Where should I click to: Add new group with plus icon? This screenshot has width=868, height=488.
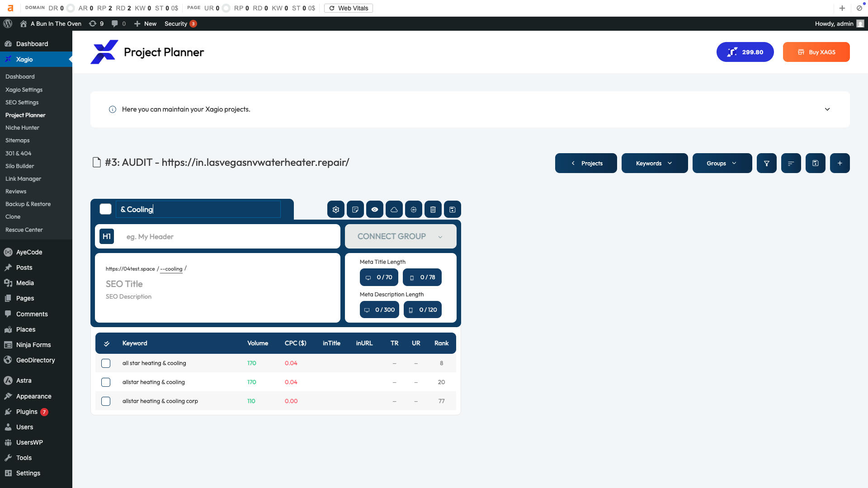[x=840, y=163]
